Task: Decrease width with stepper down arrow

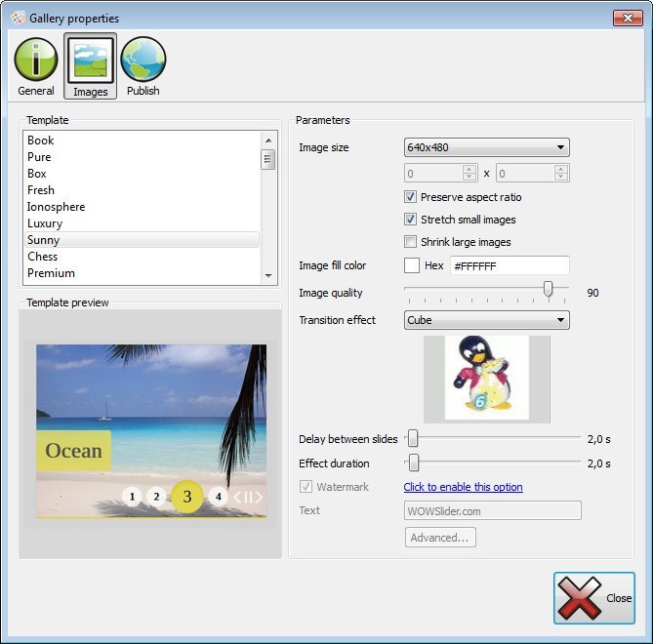Action: [469, 177]
